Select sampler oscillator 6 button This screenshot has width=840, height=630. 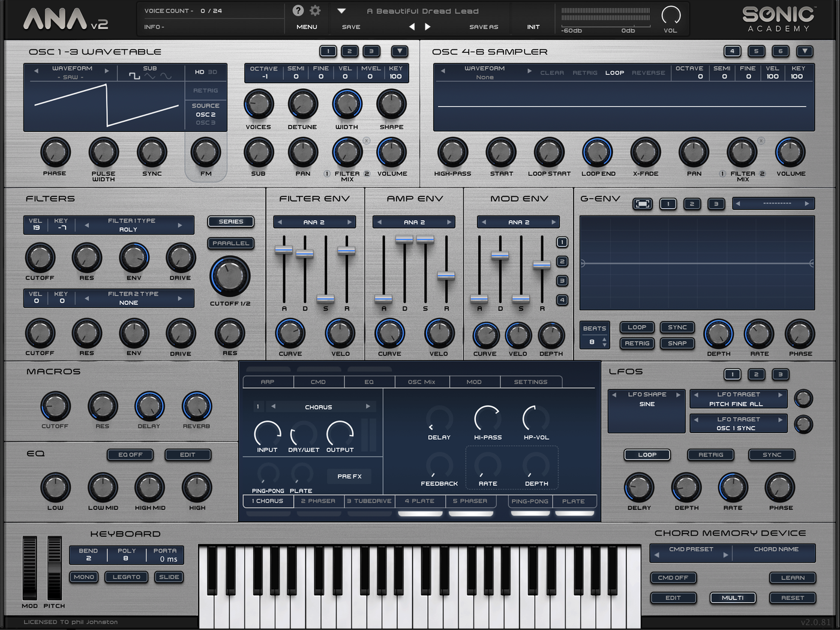point(780,51)
